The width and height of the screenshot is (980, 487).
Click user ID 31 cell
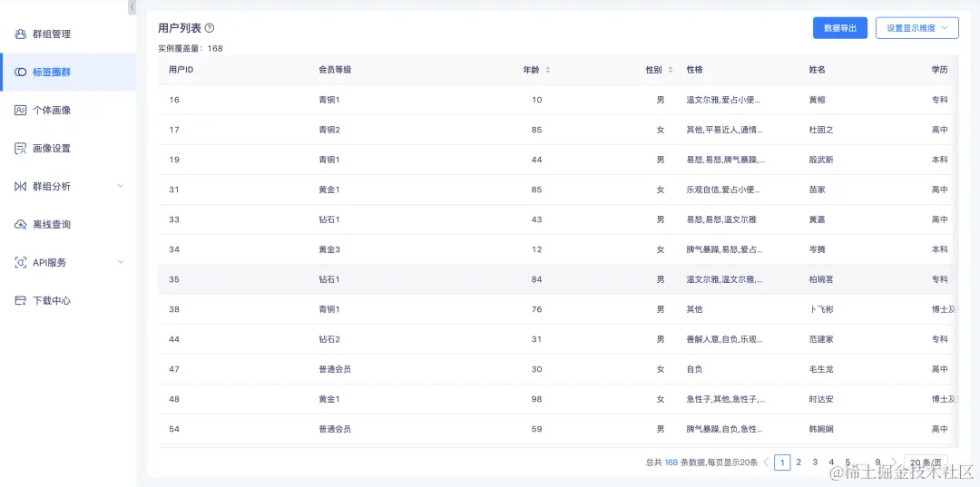click(x=174, y=190)
